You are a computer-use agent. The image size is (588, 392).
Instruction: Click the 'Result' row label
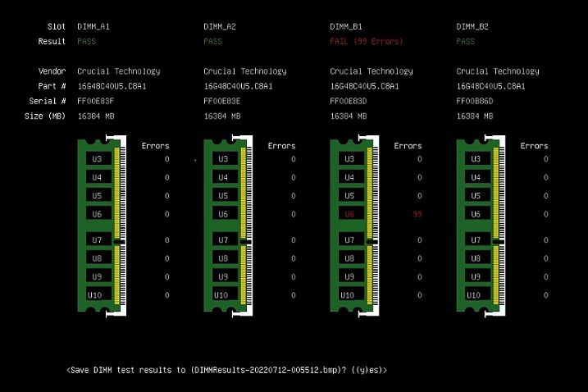pyautogui.click(x=52, y=41)
